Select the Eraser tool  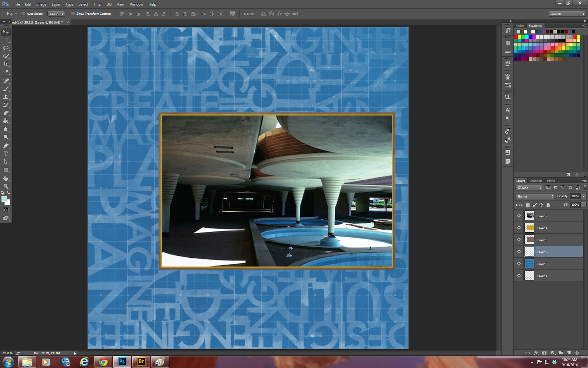pyautogui.click(x=6, y=113)
